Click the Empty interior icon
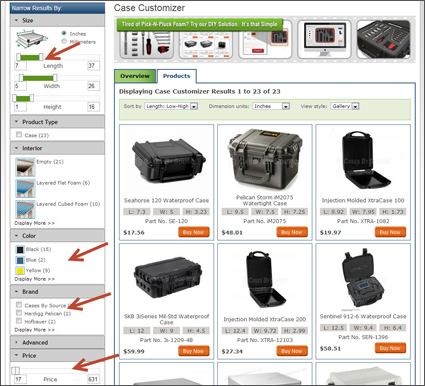 point(25,167)
